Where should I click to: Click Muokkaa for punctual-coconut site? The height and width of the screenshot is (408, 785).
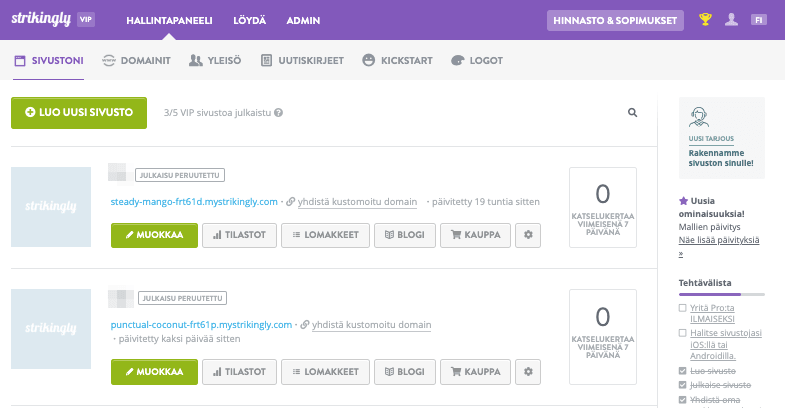click(154, 371)
